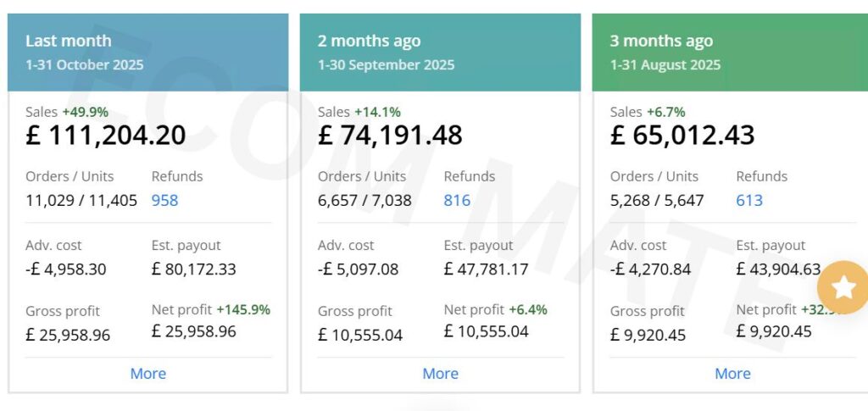Expand More under the Last month card
Screen dimensions: 868x411
148,374
